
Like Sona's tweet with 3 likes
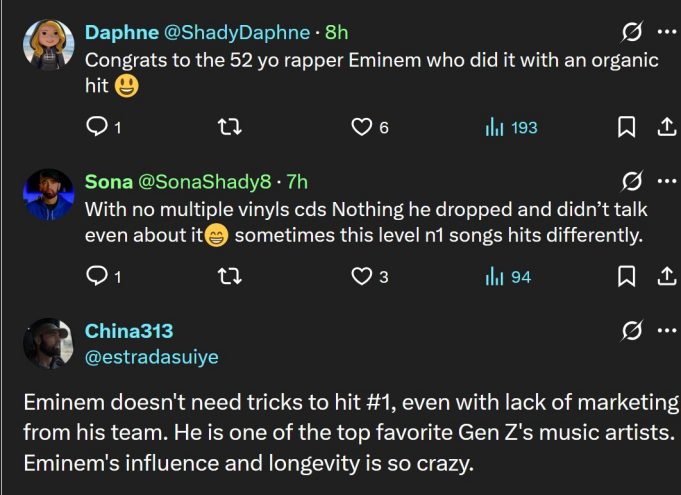click(361, 276)
